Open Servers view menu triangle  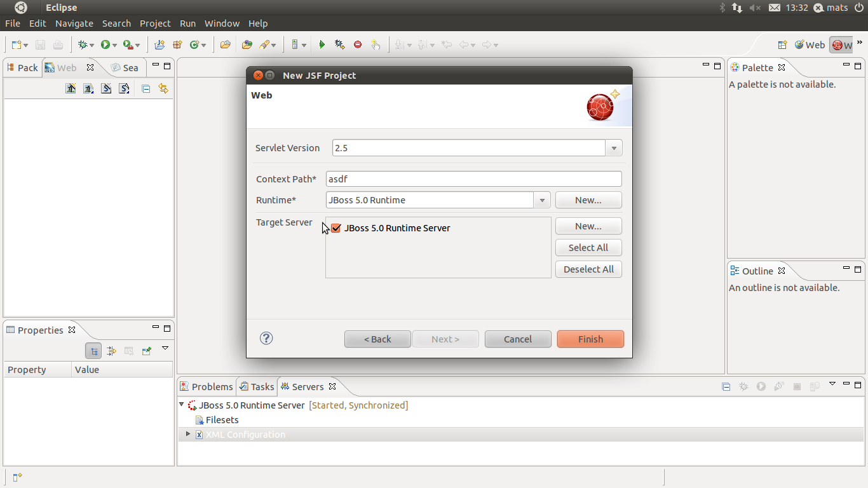832,384
